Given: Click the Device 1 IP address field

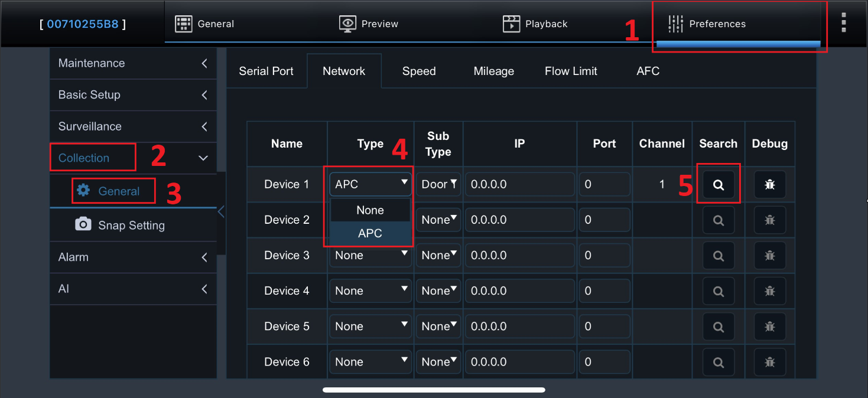Looking at the screenshot, I should (x=519, y=184).
